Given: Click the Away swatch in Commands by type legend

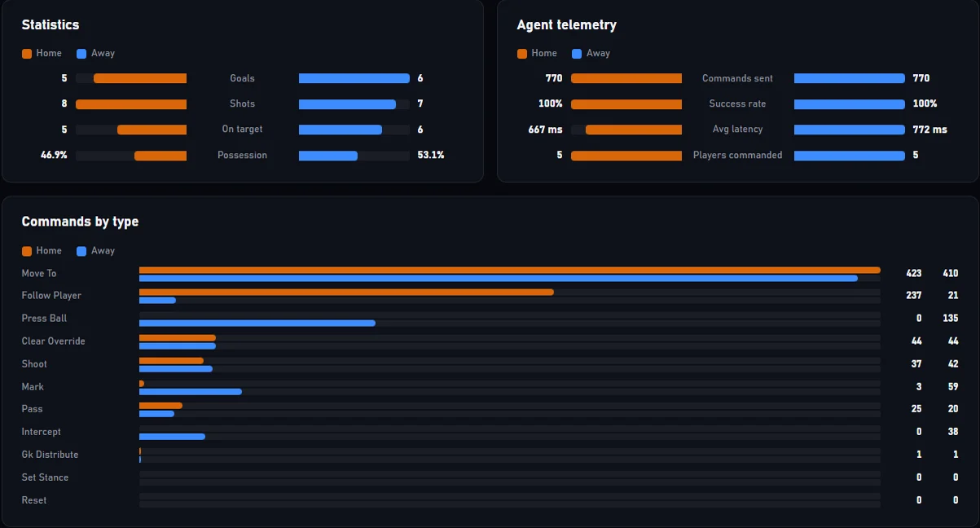Looking at the screenshot, I should coord(81,251).
